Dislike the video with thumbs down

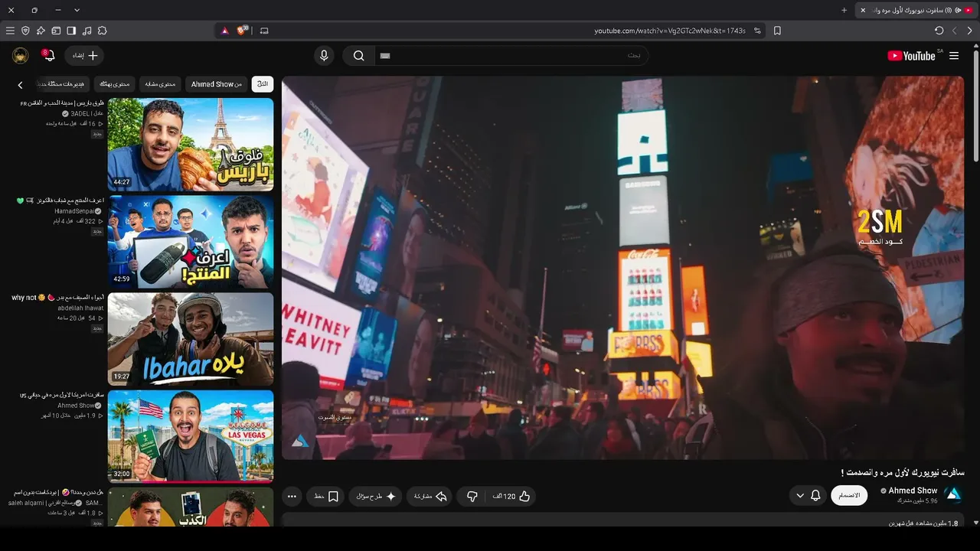point(472,497)
